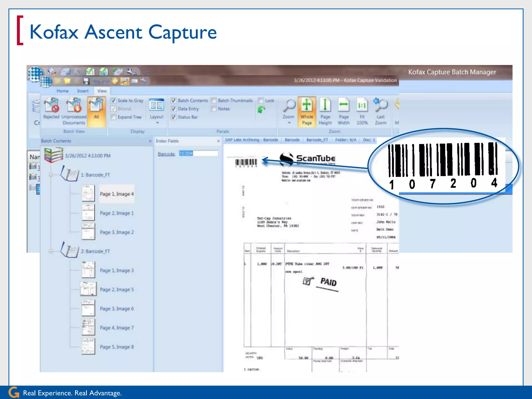This screenshot has width=532, height=399.
Task: Select Page 1, Image 4 thumbnail
Action: (x=88, y=194)
